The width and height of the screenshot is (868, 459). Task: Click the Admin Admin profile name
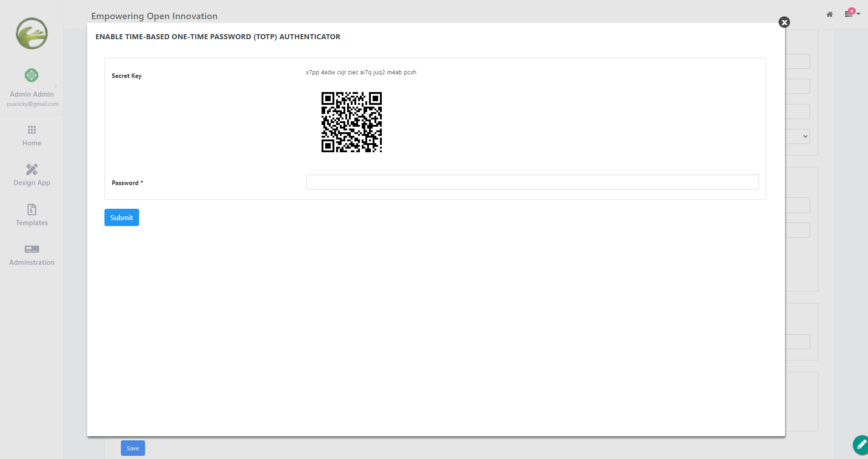(32, 94)
